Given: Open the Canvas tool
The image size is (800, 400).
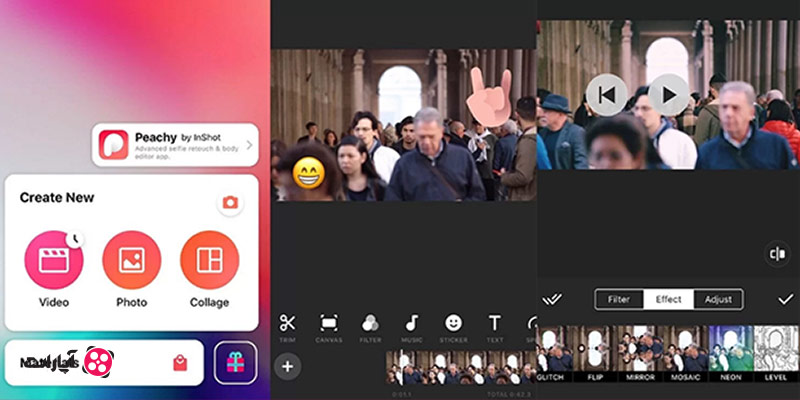Looking at the screenshot, I should pos(329,328).
